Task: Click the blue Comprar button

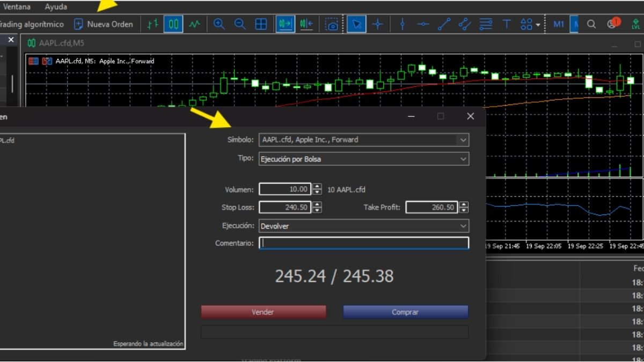Action: (405, 312)
